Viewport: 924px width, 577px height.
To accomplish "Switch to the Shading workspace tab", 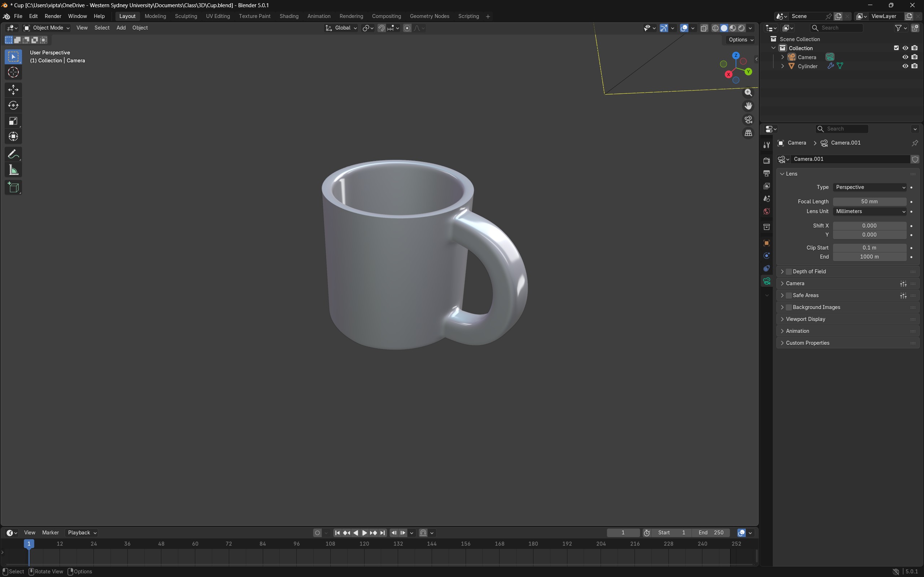I will pyautogui.click(x=289, y=17).
